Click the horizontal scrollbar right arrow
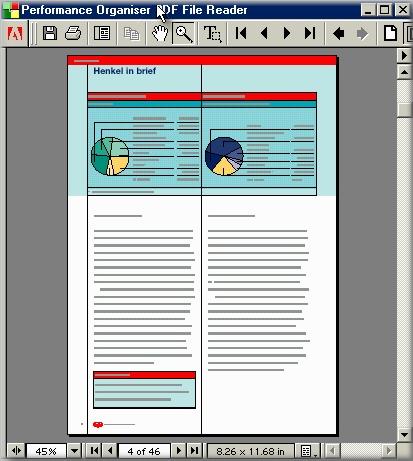The image size is (413, 461). 388,451
